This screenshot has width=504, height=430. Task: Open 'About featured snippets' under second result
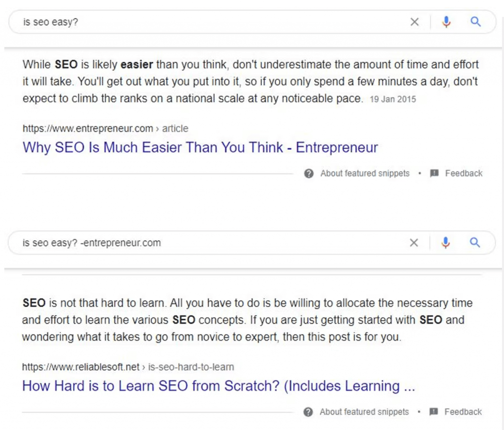(364, 412)
